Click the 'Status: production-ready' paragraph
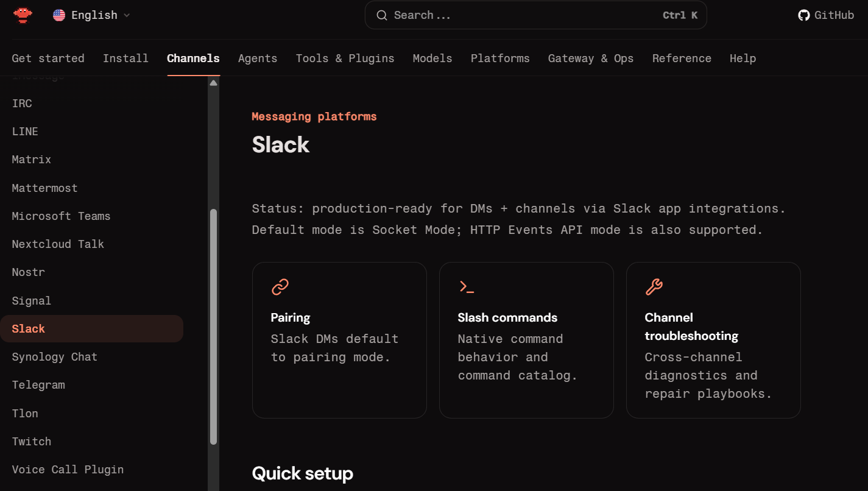The width and height of the screenshot is (868, 491). [519, 219]
